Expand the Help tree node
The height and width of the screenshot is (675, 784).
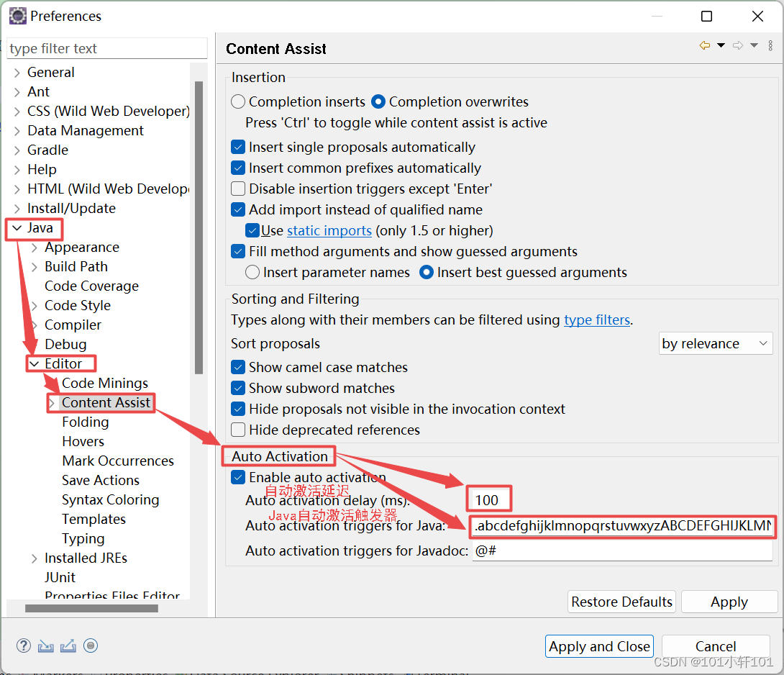pos(17,170)
